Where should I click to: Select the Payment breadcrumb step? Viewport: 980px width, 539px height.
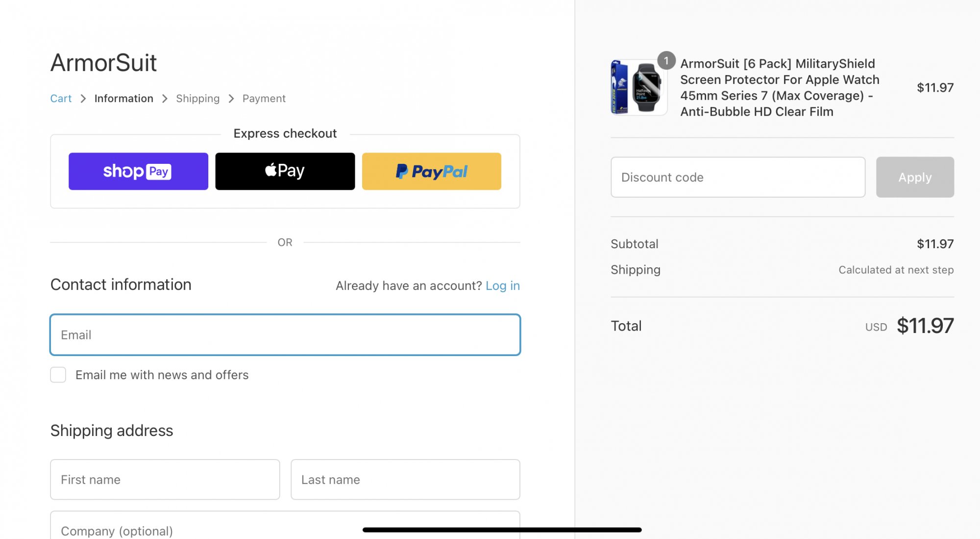click(264, 99)
